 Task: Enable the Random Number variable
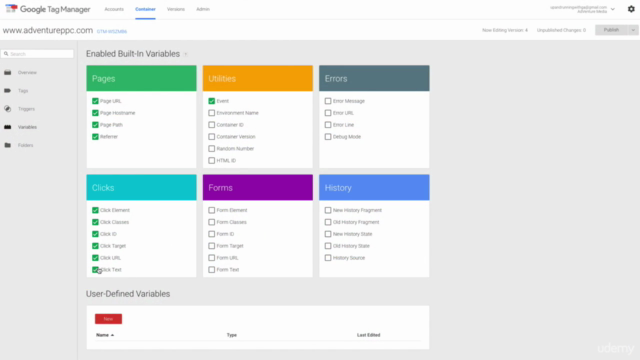tap(211, 149)
